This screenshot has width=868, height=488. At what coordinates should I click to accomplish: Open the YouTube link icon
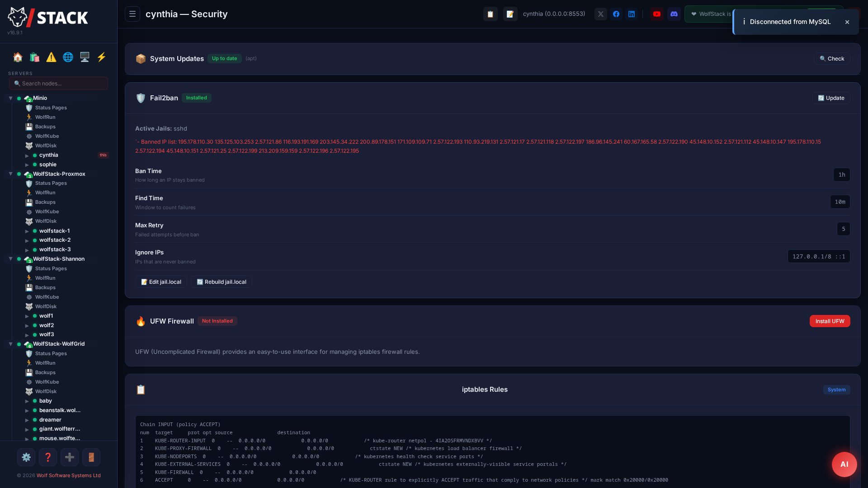click(x=657, y=14)
